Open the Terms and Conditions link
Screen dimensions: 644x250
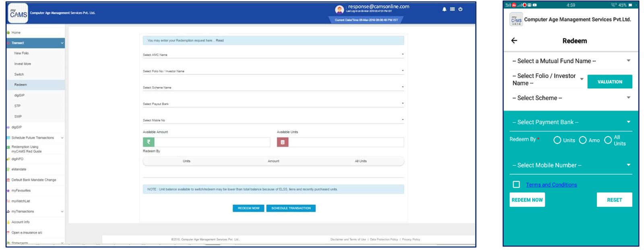(551, 185)
